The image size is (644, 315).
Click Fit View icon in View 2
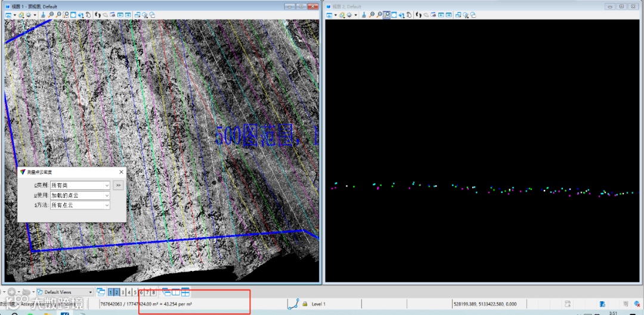coord(394,15)
